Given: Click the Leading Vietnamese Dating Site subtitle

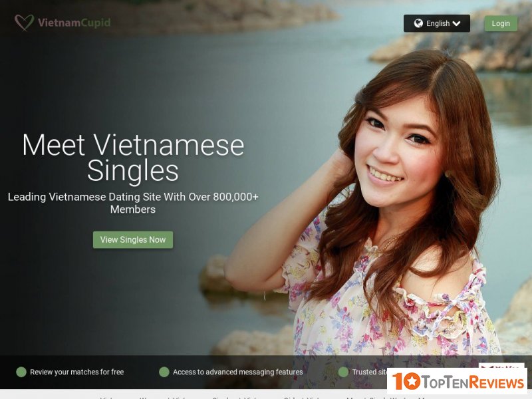Looking at the screenshot, I should pos(133,203).
